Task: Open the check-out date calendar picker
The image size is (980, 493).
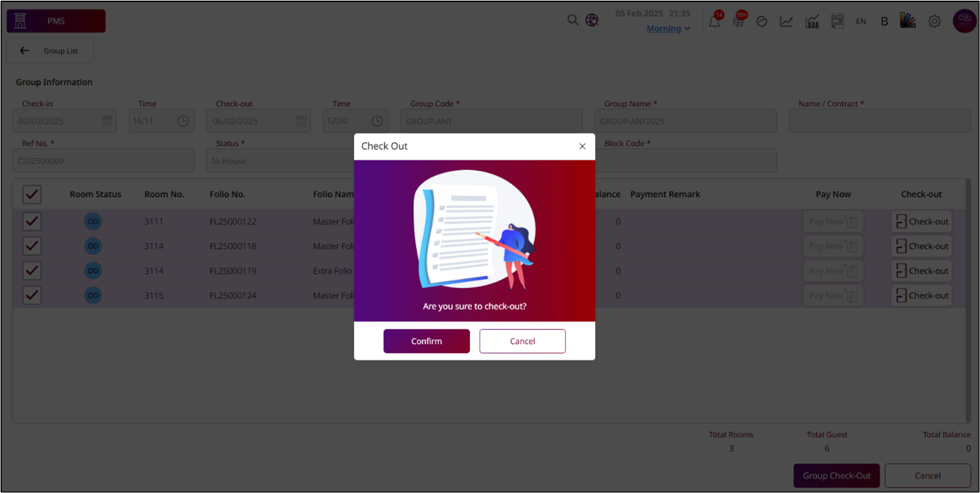Action: pyautogui.click(x=300, y=121)
